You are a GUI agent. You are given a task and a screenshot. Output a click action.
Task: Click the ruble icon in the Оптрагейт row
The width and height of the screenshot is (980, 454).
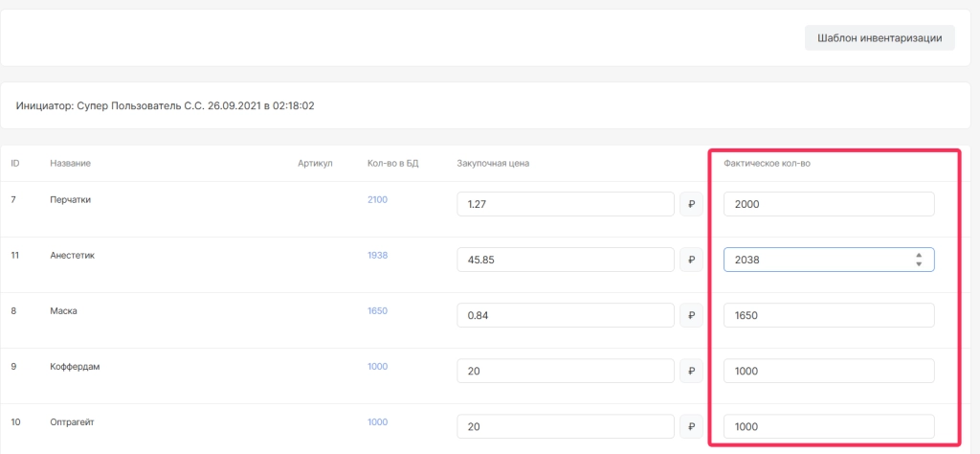pos(691,426)
